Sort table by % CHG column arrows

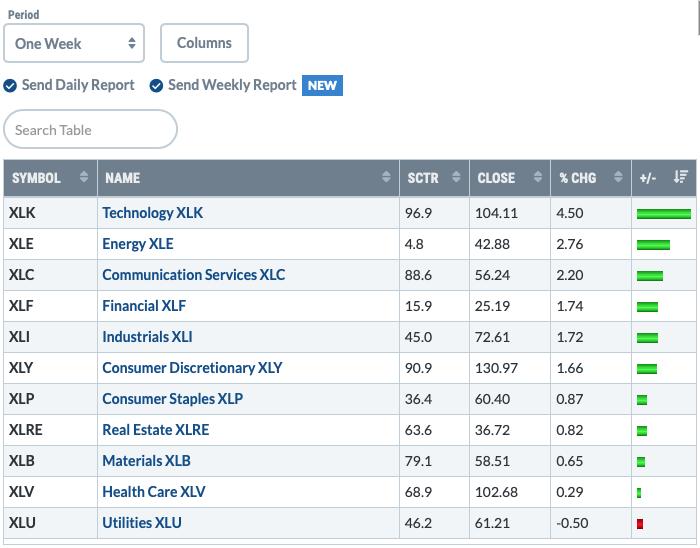pos(618,177)
